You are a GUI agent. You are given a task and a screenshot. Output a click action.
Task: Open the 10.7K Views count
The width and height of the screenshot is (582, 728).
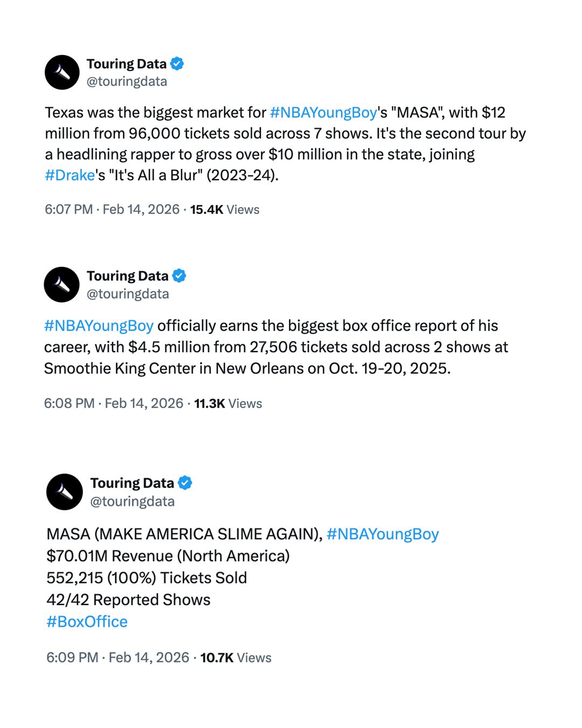(236, 657)
